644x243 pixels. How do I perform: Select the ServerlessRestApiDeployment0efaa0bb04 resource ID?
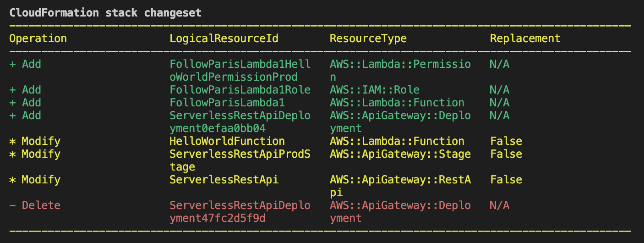point(240,122)
